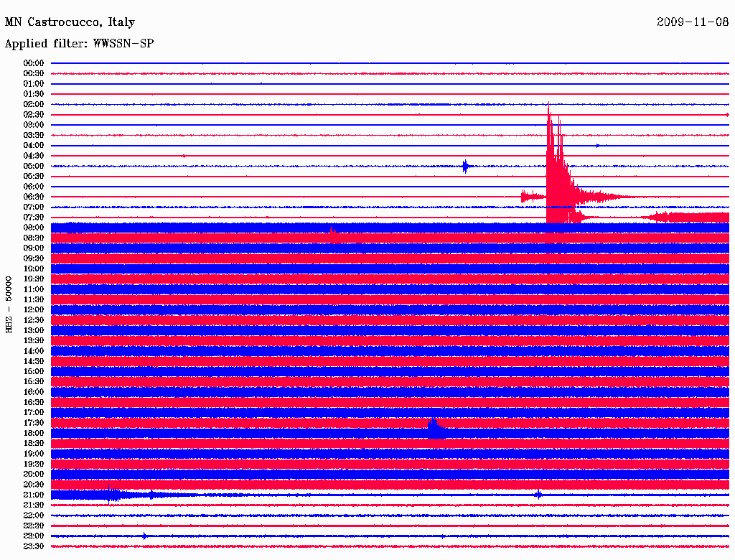Viewport: 735px width, 560px height.
Task: Select the 13:30 time label
Action: click(34, 340)
